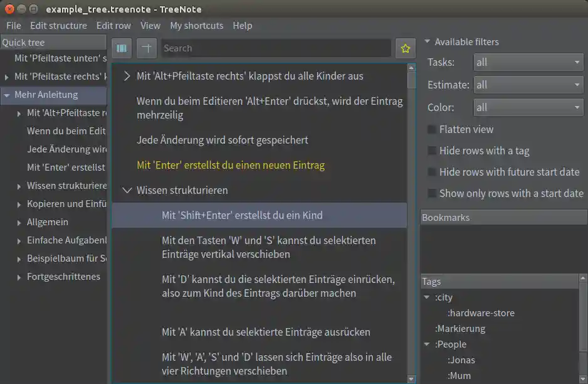Click inside the Search field
588x384 pixels.
[276, 48]
